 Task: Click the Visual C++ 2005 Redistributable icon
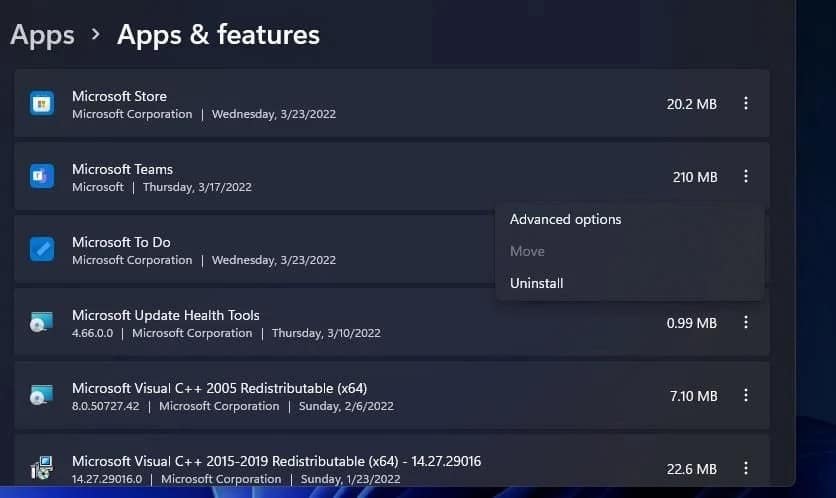click(x=42, y=396)
